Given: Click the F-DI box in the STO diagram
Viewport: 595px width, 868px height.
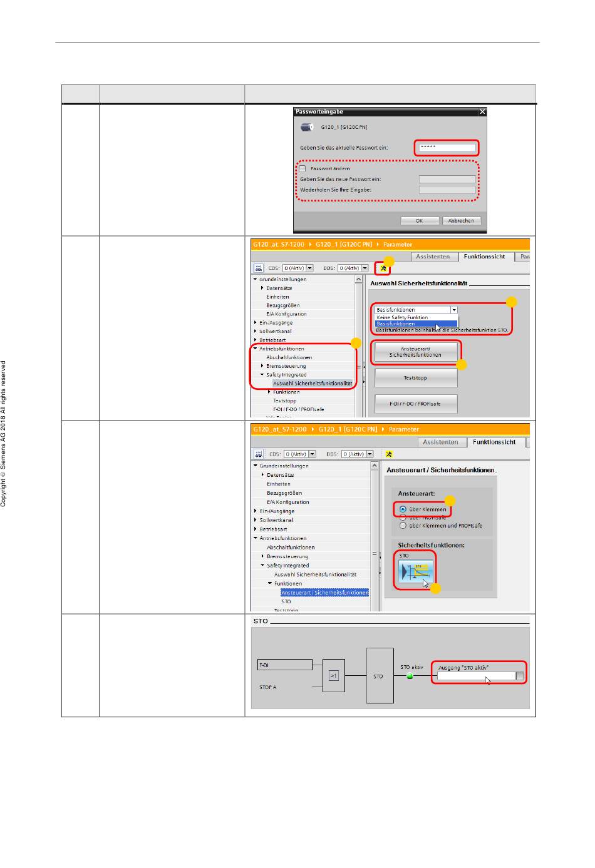Looking at the screenshot, I should tap(285, 665).
